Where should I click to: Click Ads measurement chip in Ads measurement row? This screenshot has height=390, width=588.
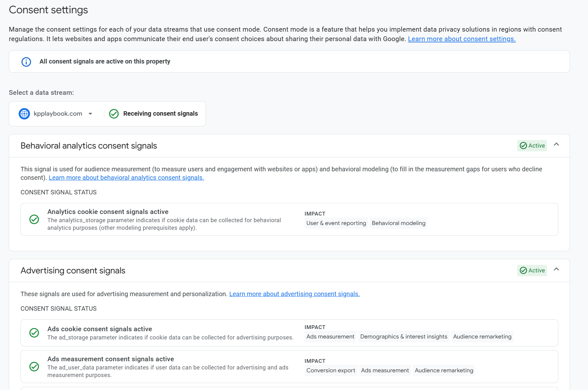click(385, 370)
